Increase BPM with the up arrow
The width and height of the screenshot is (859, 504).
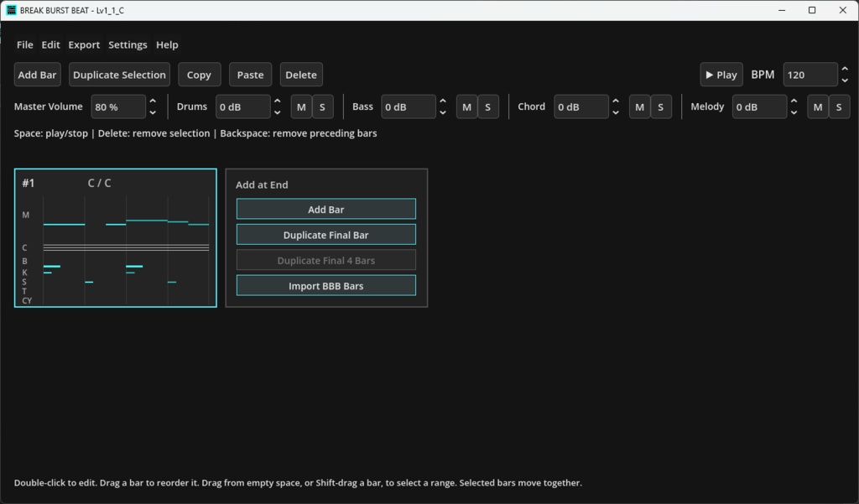(845, 69)
